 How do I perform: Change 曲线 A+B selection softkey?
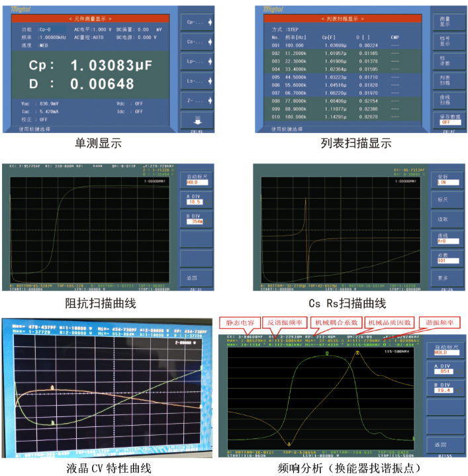click(x=447, y=238)
